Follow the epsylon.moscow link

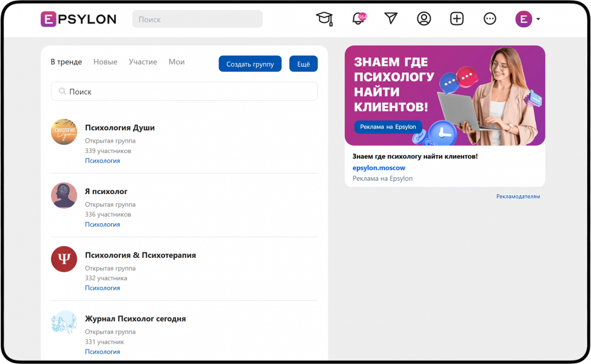click(x=379, y=168)
